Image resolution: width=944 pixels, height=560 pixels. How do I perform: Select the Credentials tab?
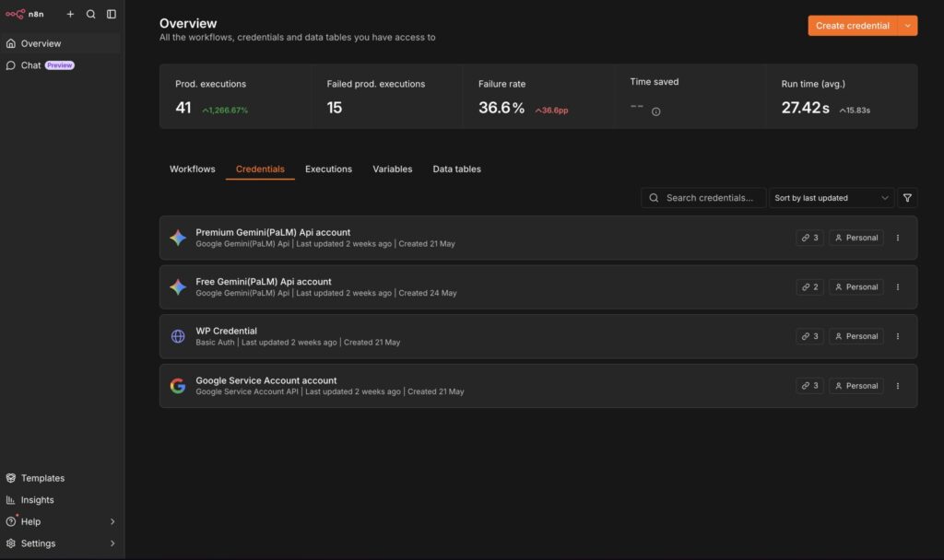click(x=260, y=169)
